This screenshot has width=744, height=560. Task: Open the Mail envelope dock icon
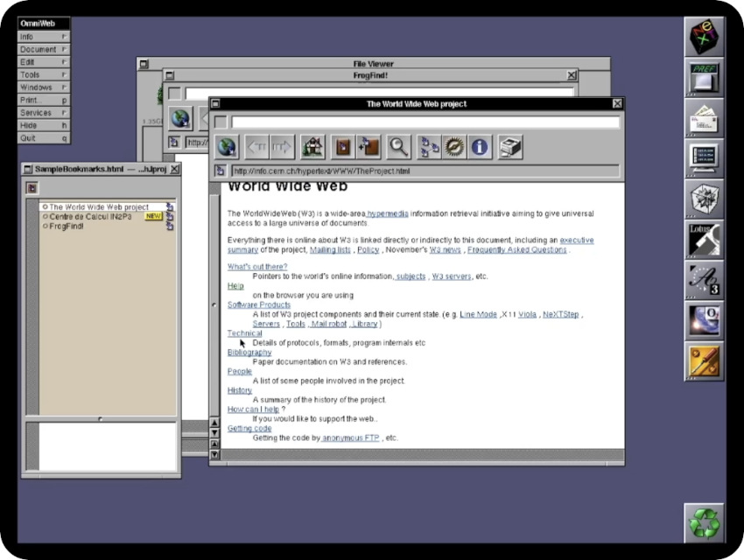(704, 118)
